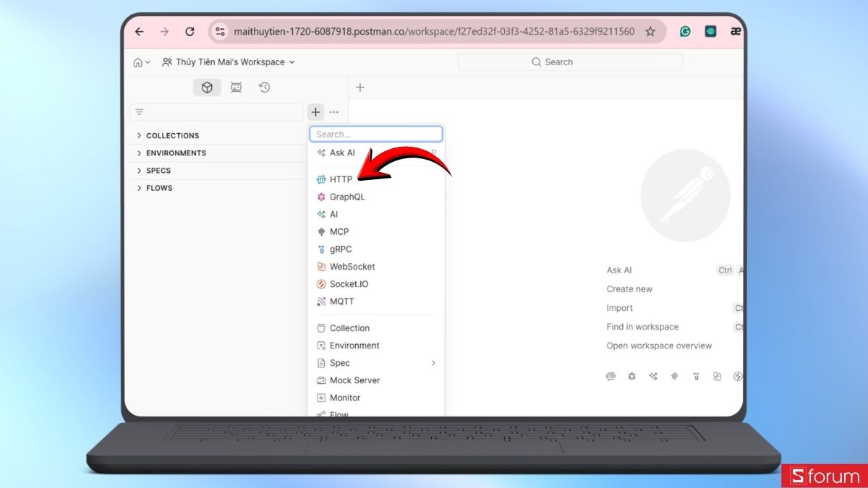868x488 pixels.
Task: Switch to the Environments sidebar icon
Action: [x=236, y=87]
